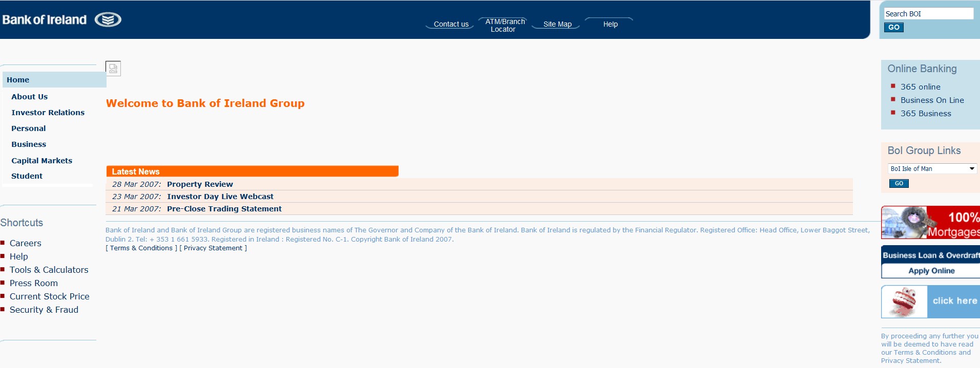Click the Welcome to Bank of Ireland Group heading
980x368 pixels.
pos(205,103)
